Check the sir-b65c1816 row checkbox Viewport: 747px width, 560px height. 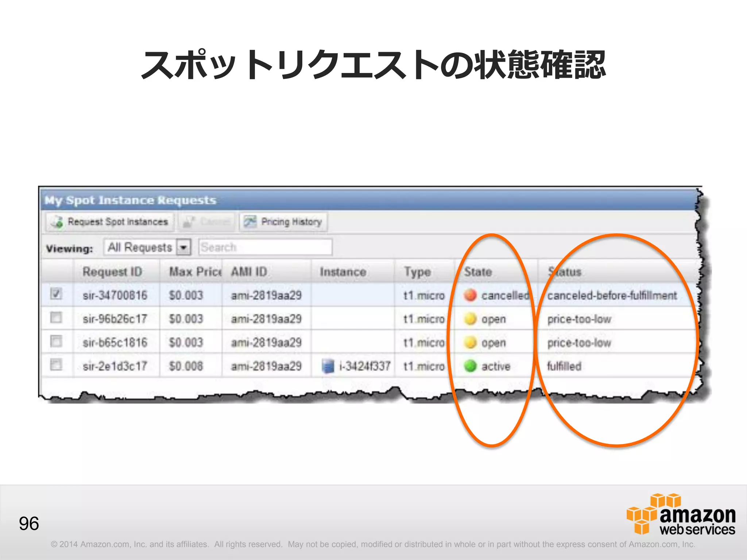pos(56,341)
